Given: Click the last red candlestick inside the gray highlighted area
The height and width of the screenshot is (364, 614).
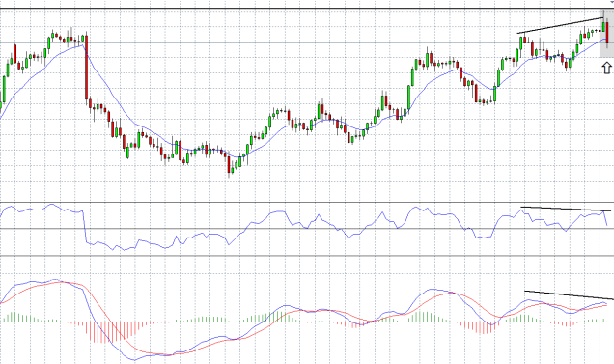Looking at the screenshot, I should (607, 33).
